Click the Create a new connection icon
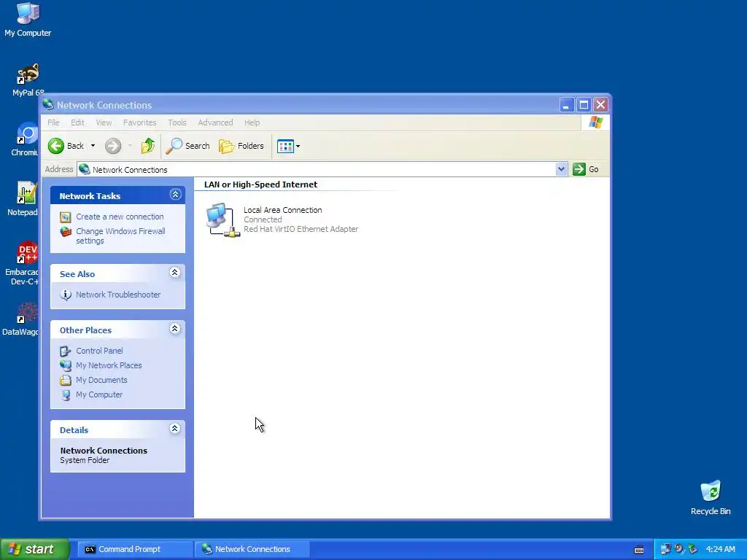 (65, 217)
